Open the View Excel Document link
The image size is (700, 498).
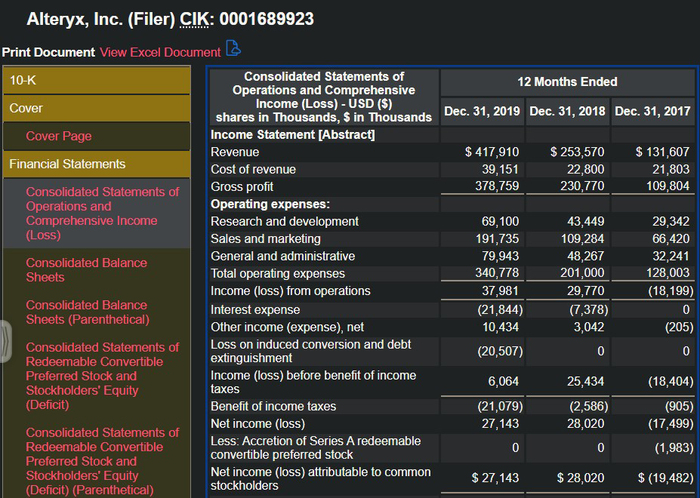pos(160,51)
